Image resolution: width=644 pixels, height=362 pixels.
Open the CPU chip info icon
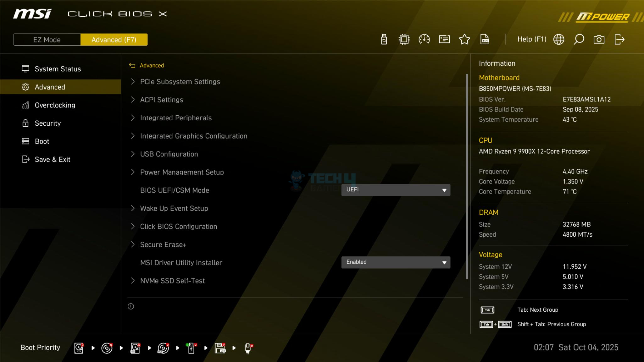point(404,40)
